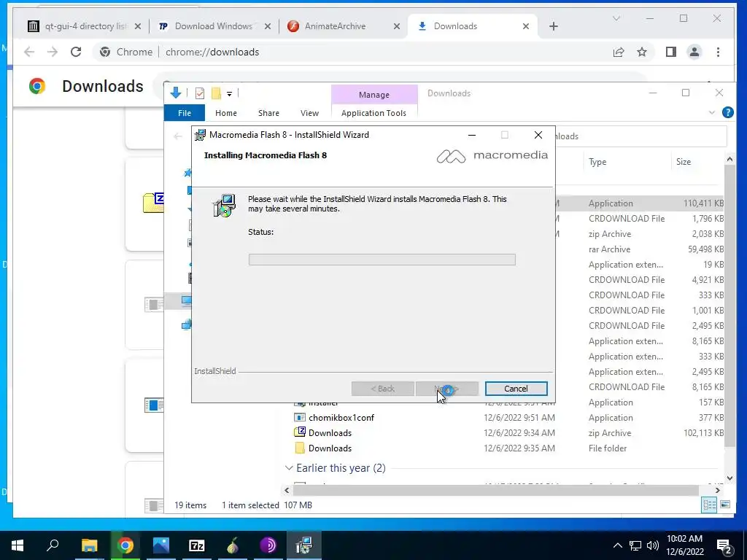The width and height of the screenshot is (747, 560).
Task: Click the Downloads zip archive icon
Action: pos(300,432)
